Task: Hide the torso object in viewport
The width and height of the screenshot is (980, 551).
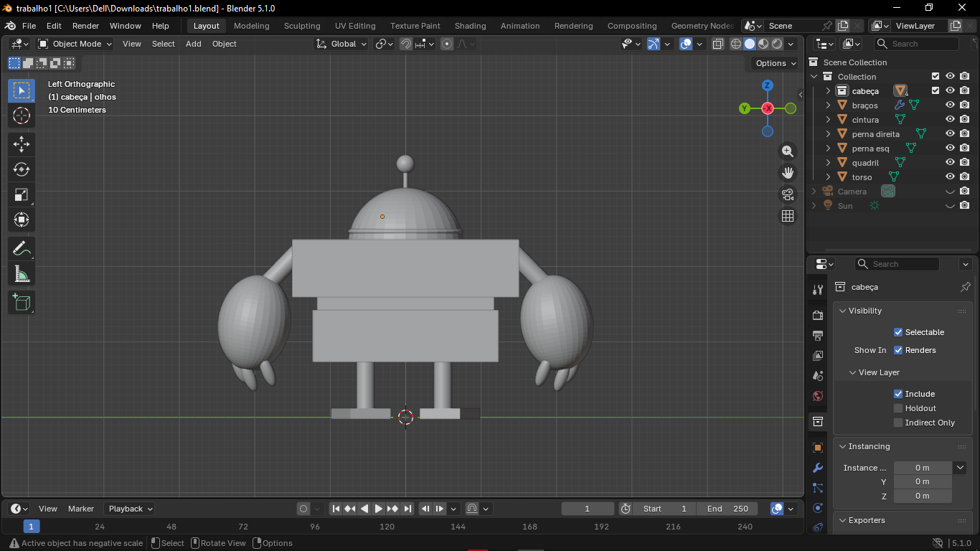Action: (950, 177)
